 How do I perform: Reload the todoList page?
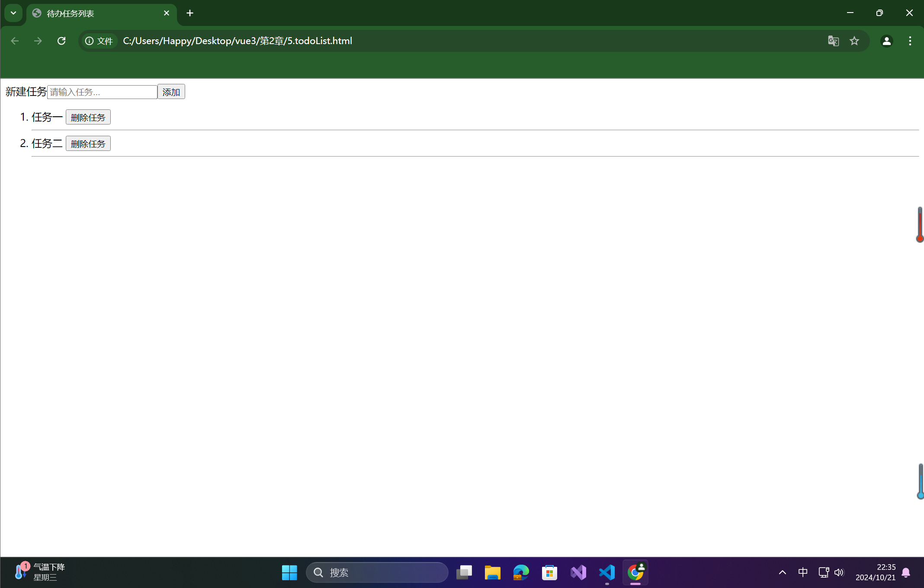pos(61,41)
